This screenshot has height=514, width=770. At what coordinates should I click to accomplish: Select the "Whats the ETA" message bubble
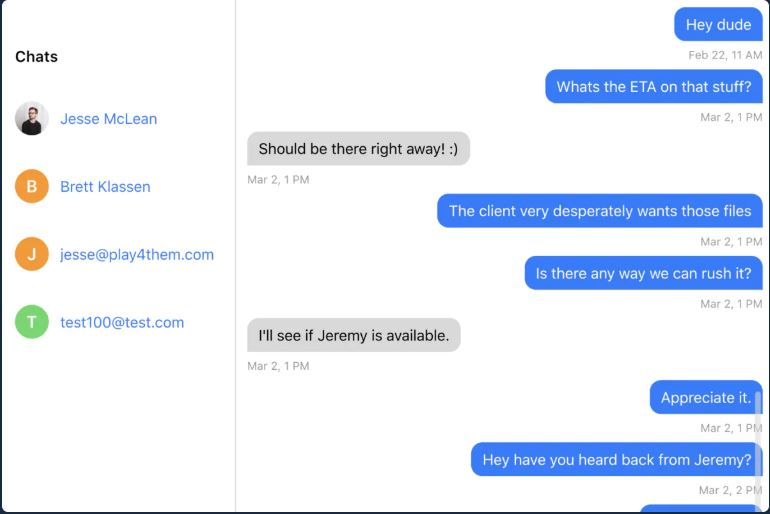[653, 87]
